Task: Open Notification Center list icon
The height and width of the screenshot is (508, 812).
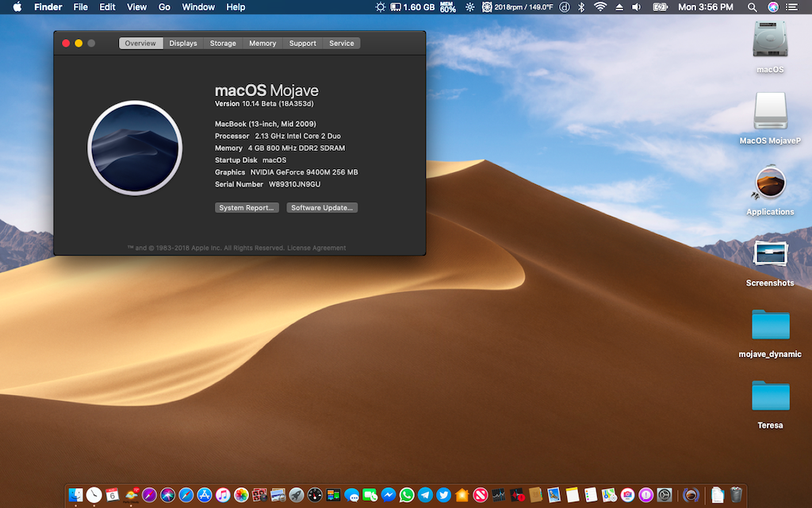Action: click(792, 6)
